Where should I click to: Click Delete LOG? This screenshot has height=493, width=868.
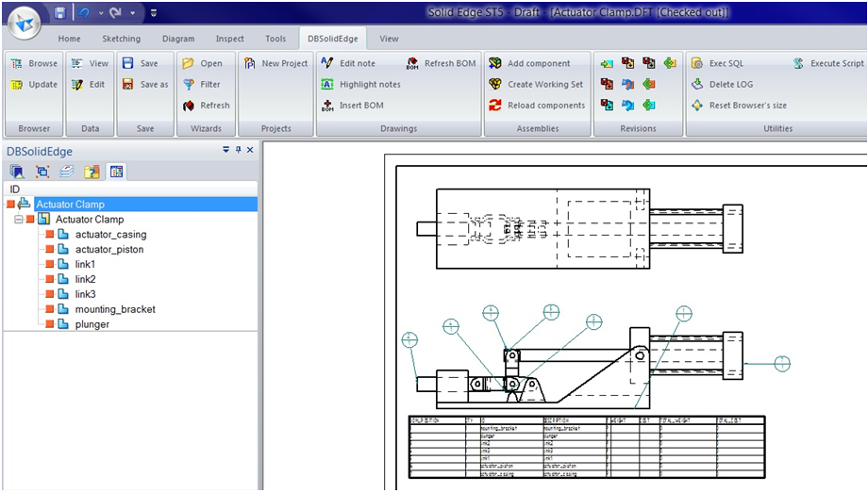coord(723,85)
